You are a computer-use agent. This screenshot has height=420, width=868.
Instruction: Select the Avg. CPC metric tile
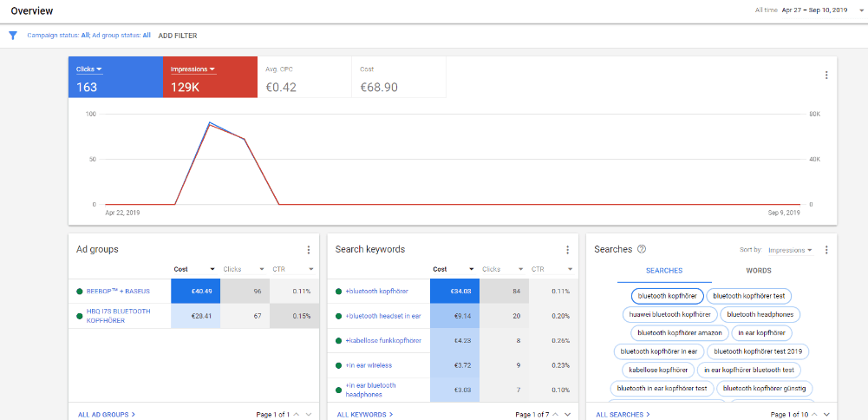(304, 77)
